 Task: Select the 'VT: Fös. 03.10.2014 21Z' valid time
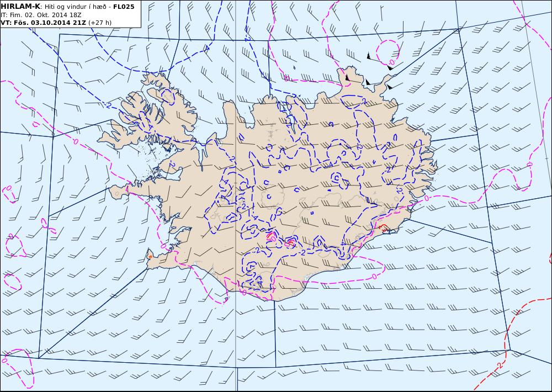pos(43,23)
